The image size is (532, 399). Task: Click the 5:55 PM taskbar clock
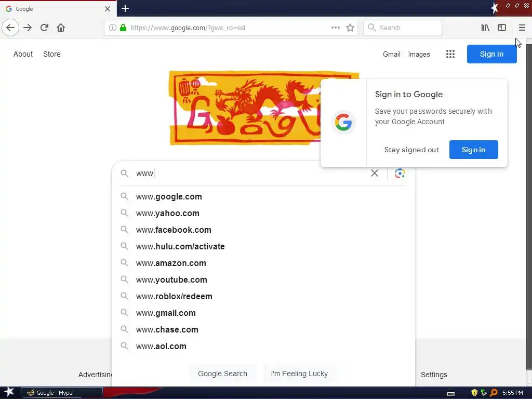512,393
